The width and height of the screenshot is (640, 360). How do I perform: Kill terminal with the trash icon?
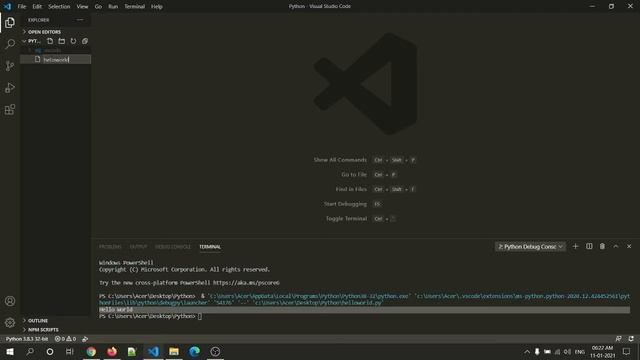(602, 247)
